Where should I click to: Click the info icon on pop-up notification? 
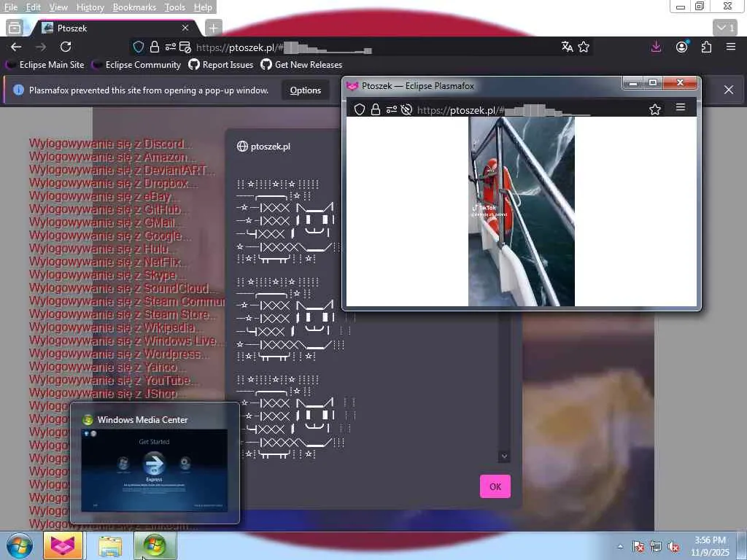[18, 90]
